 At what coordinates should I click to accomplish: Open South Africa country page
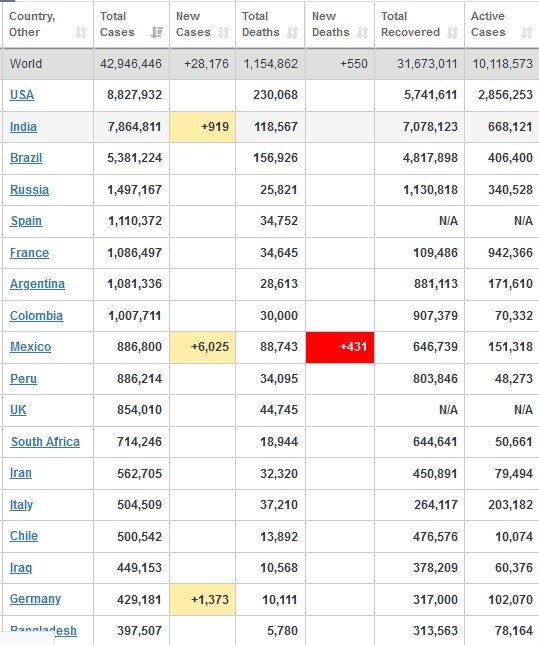pyautogui.click(x=45, y=442)
